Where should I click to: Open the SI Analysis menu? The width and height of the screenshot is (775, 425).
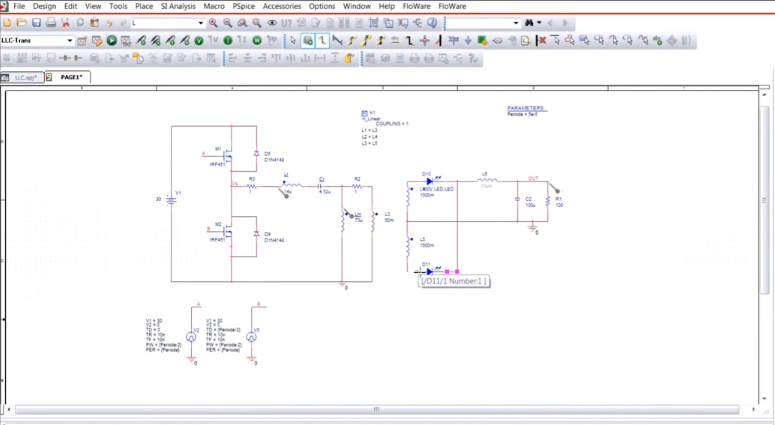tap(178, 6)
